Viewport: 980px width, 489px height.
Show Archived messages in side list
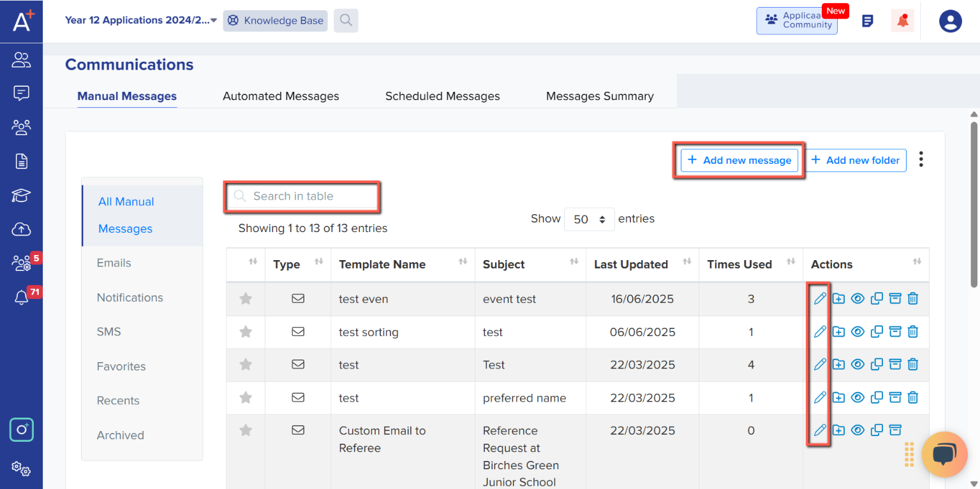click(x=121, y=435)
